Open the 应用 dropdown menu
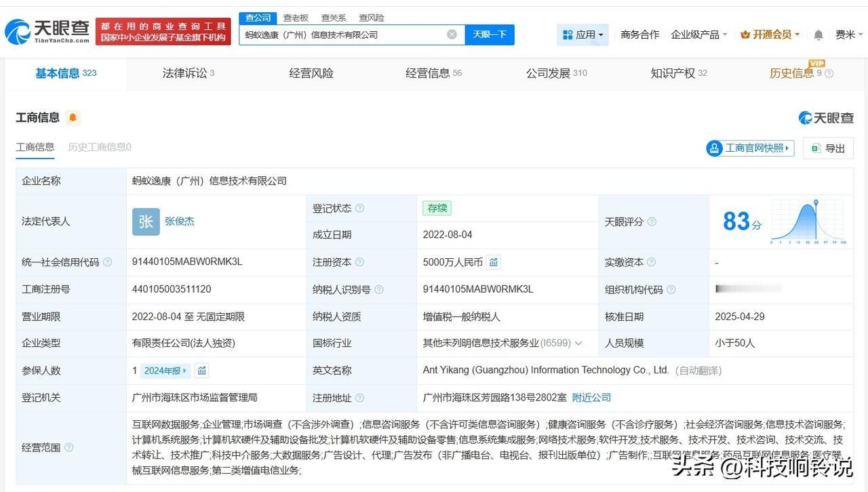Image resolution: width=868 pixels, height=492 pixels. click(583, 35)
